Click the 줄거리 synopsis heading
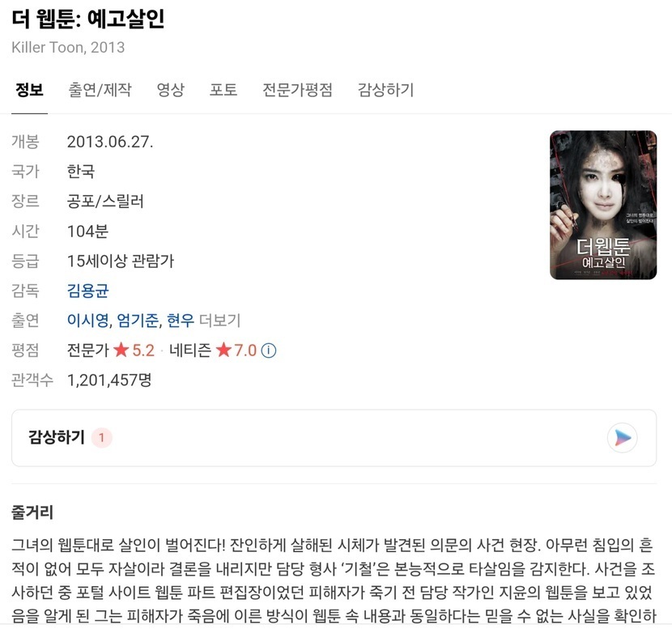The width and height of the screenshot is (672, 633). coord(32,512)
